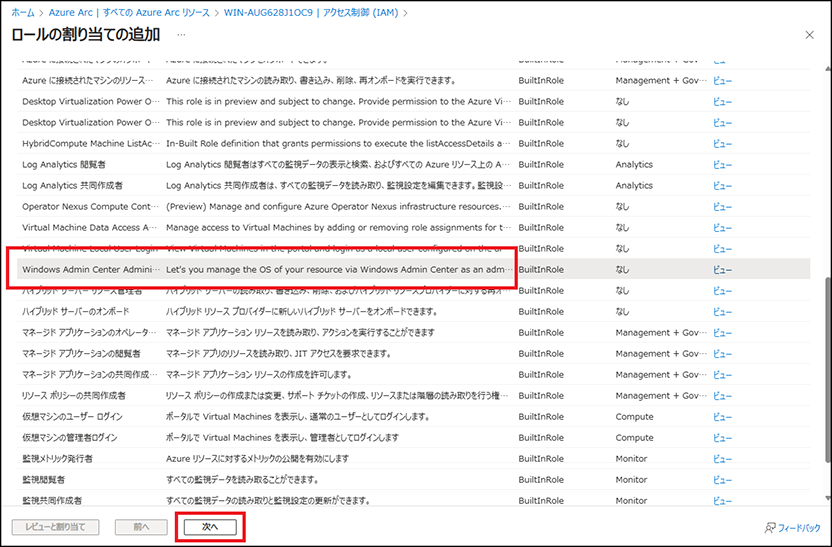The width and height of the screenshot is (832, 547).
Task: Open ビュー link for Log Analytics 共同作成者
Action: [722, 186]
